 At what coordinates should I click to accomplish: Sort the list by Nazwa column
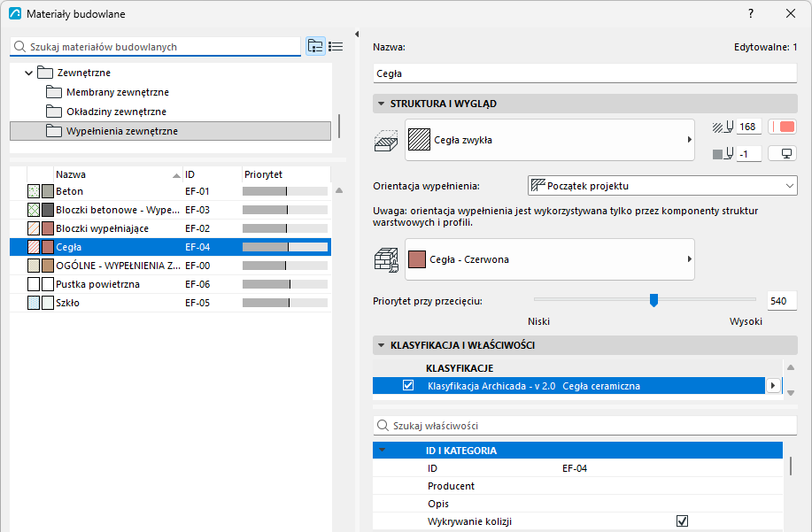(x=118, y=175)
